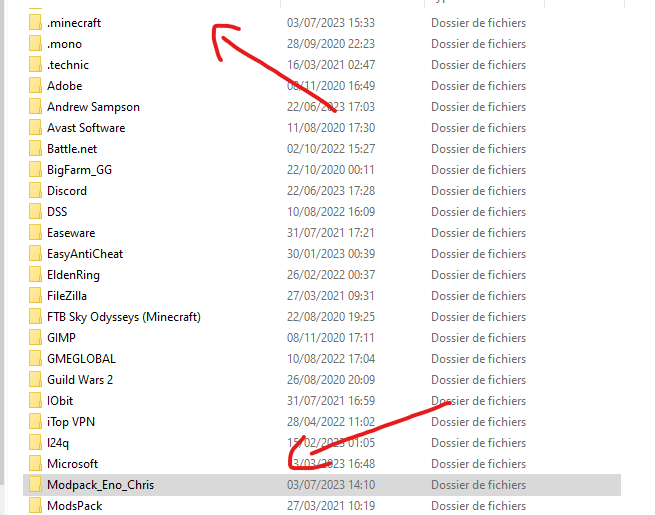Select the Discord folder icon
The image size is (655, 515).
36,190
